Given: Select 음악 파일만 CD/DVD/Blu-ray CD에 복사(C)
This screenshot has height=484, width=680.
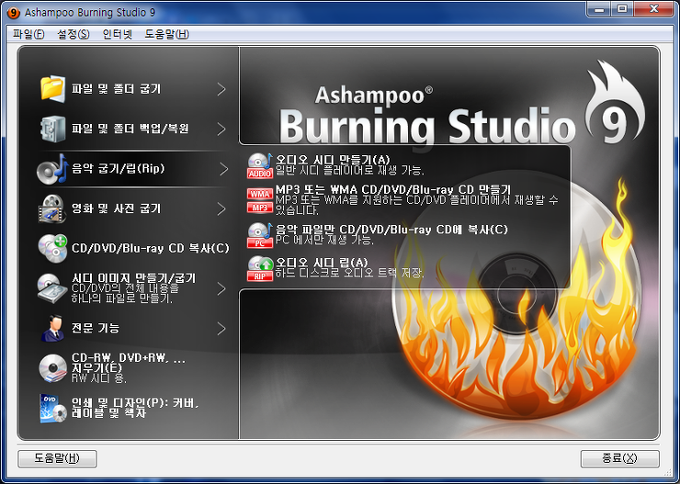Looking at the screenshot, I should tap(392, 229).
